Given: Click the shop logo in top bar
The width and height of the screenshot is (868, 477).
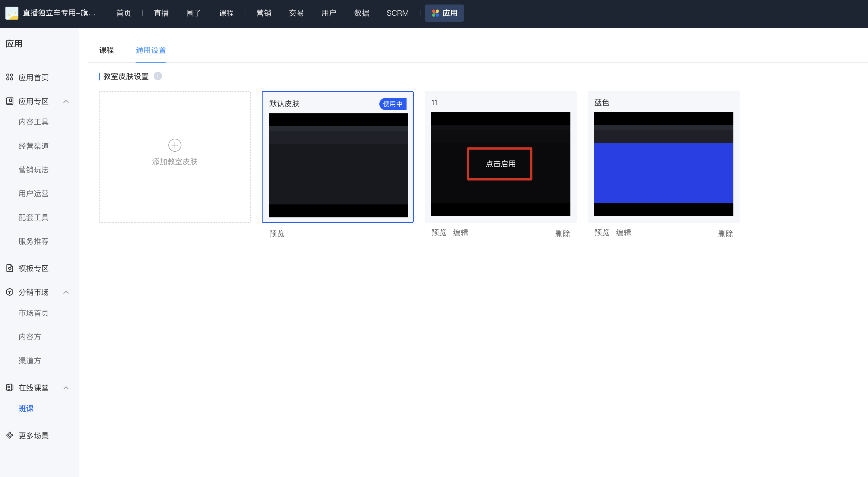Looking at the screenshot, I should click(12, 13).
